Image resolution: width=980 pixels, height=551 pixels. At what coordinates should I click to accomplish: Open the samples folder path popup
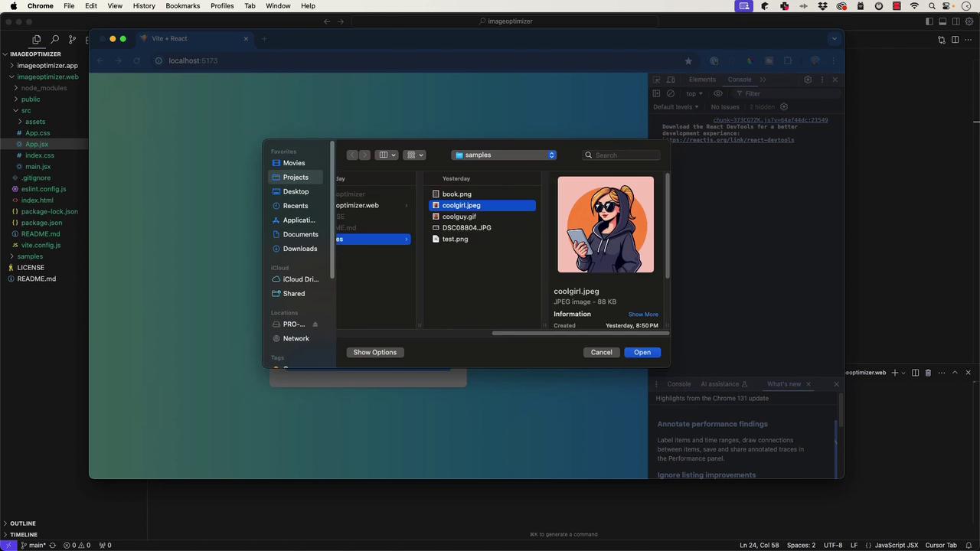click(x=504, y=155)
